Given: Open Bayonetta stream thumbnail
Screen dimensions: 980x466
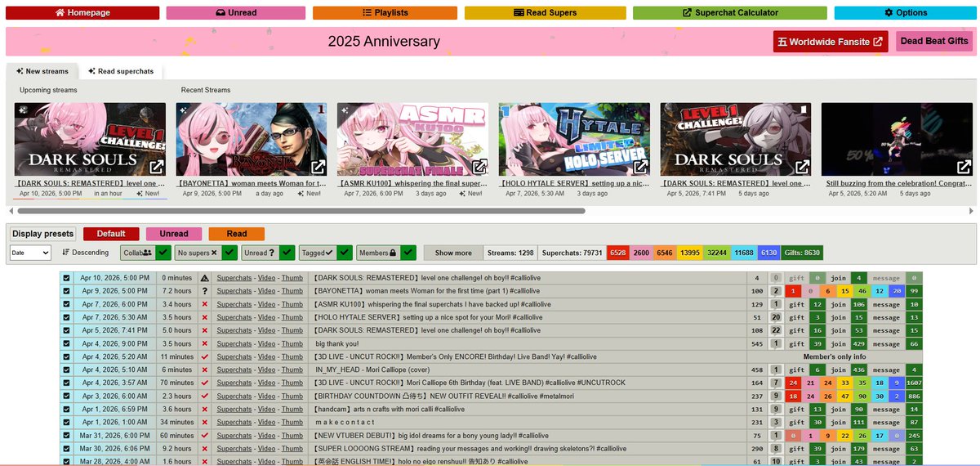Looking at the screenshot, I should click(252, 139).
